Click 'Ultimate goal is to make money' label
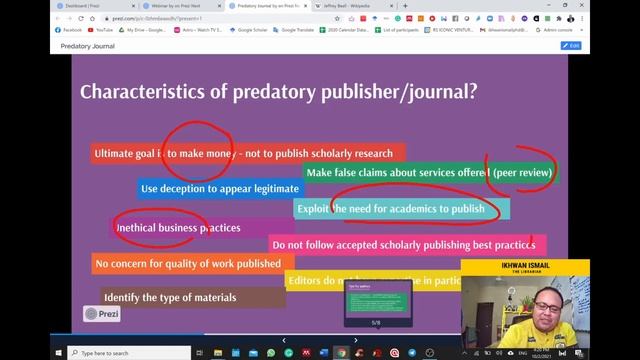This screenshot has width=640, height=360. click(x=248, y=153)
